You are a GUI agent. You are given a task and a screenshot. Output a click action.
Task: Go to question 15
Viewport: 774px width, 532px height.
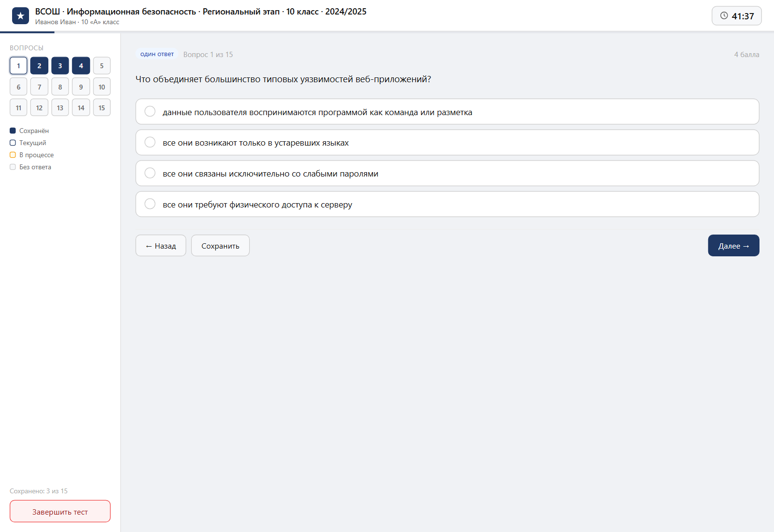pos(102,108)
